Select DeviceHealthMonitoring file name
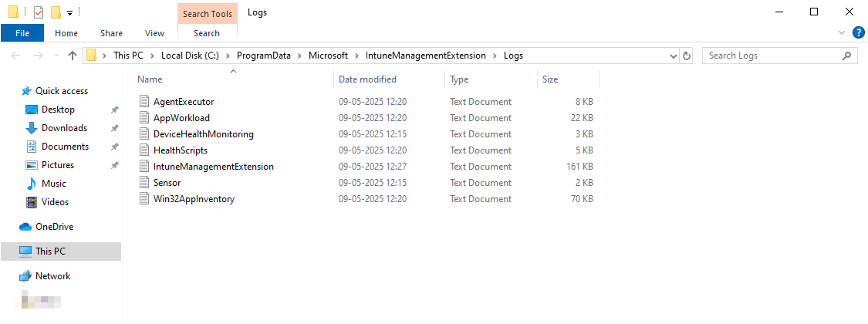 (204, 134)
